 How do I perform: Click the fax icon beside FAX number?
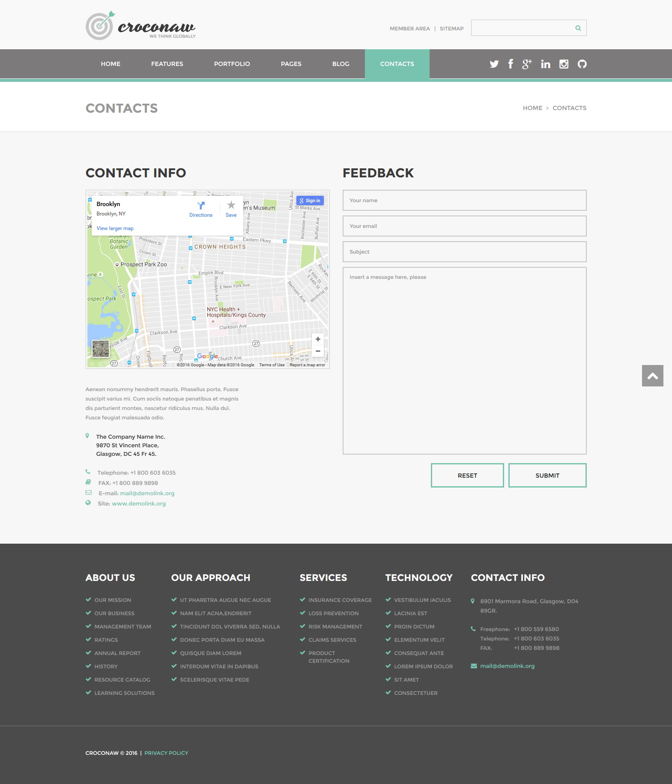[x=88, y=482]
